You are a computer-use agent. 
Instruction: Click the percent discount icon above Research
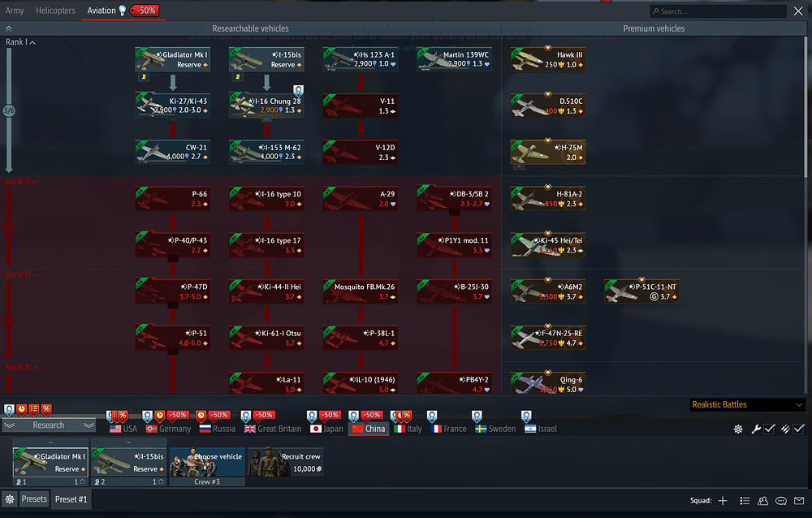(x=46, y=410)
